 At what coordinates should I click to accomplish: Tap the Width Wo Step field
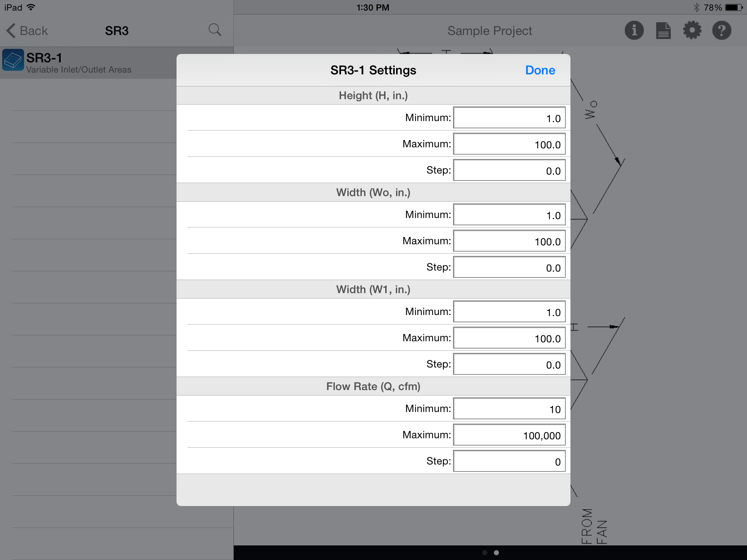(509, 267)
